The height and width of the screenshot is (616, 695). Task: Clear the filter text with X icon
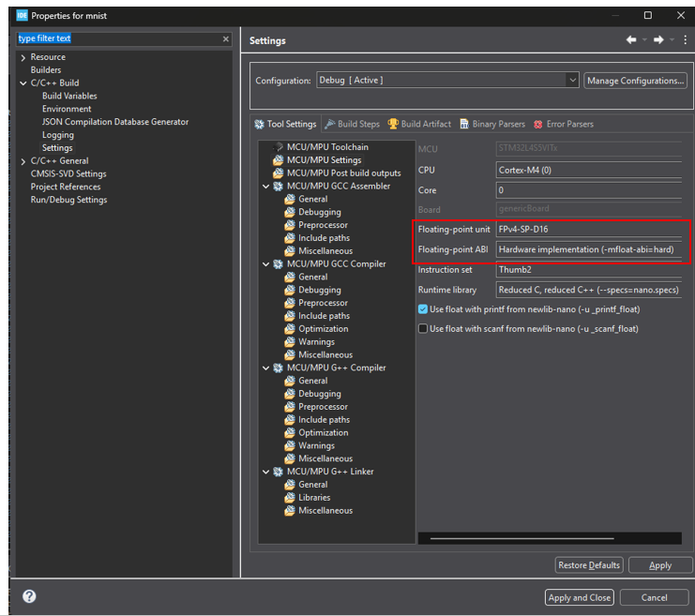click(x=226, y=39)
